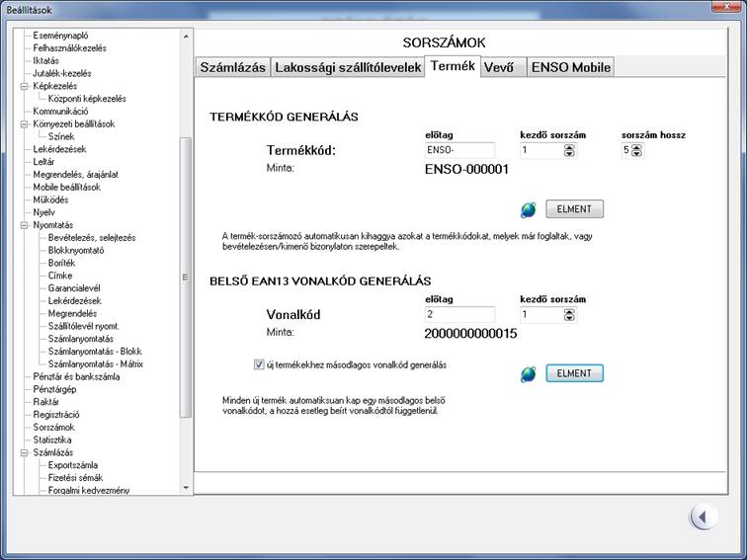
Task: Select Exportszámla tree item
Action: point(73,465)
